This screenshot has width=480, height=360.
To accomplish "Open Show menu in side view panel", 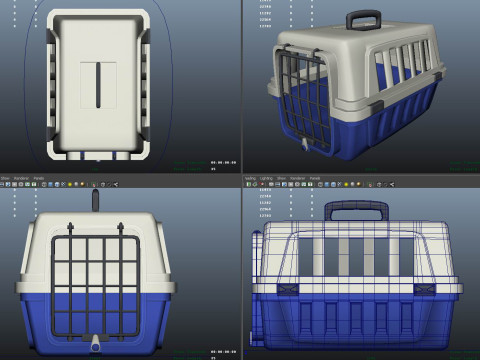I will coord(282,178).
